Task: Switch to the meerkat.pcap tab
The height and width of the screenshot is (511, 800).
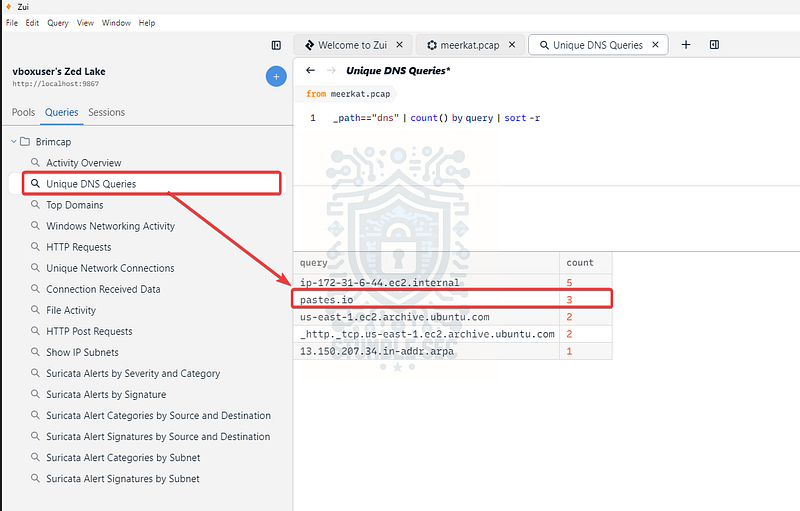Action: [469, 45]
